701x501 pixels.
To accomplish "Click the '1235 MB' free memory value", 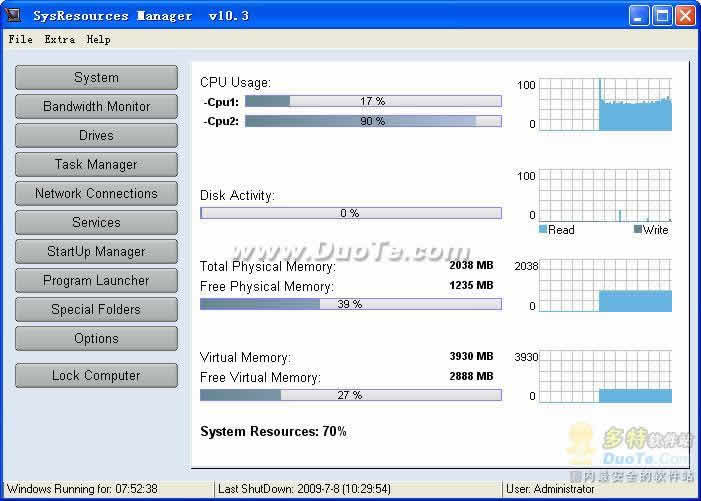I will tap(471, 285).
